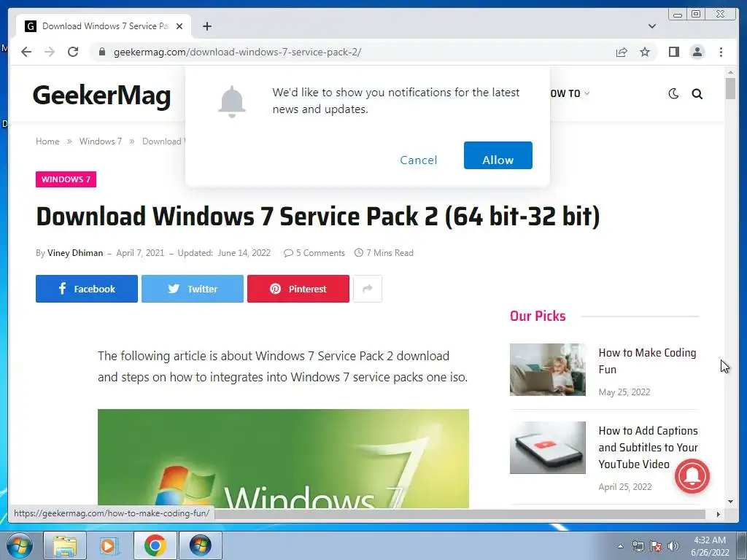Open the Chrome profile menu
747x560 pixels.
click(x=697, y=52)
